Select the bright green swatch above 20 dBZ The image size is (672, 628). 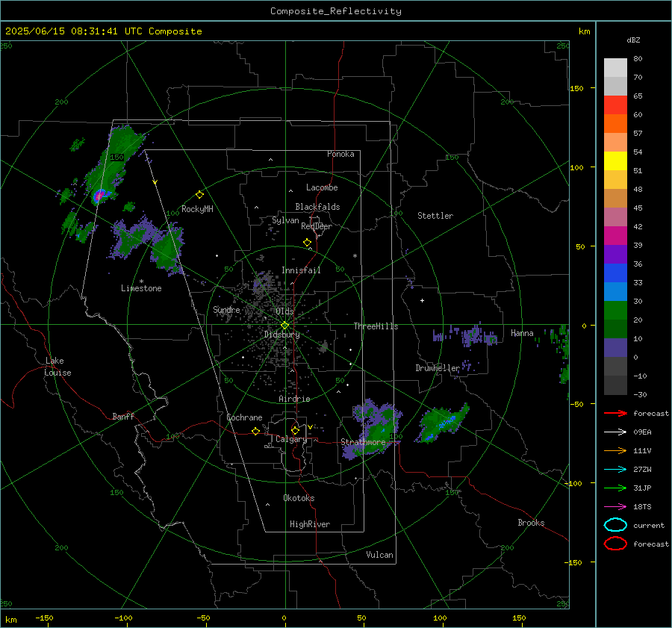coord(615,311)
